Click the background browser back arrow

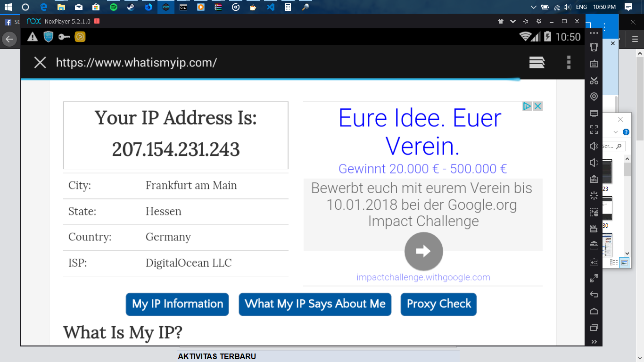(x=9, y=40)
